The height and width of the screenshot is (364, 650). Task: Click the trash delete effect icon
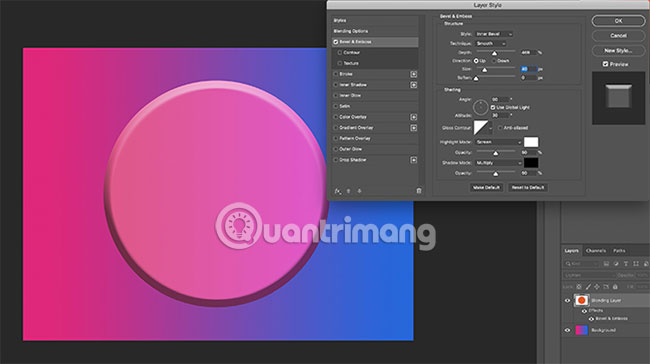[x=419, y=191]
